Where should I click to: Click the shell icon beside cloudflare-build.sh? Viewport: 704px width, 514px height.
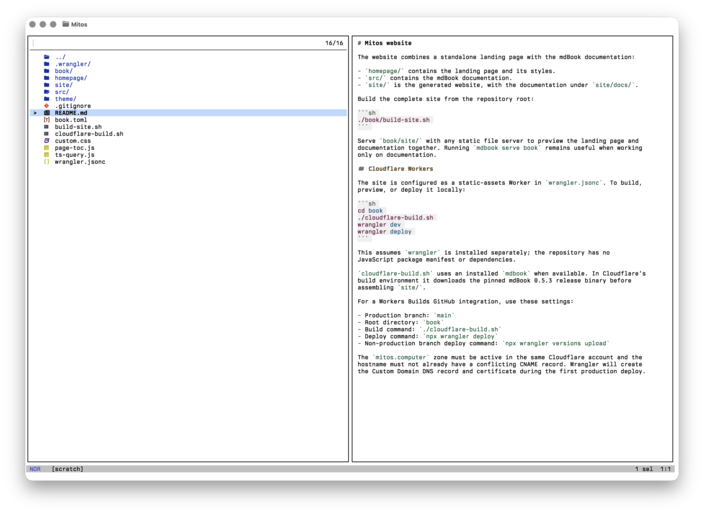click(47, 134)
